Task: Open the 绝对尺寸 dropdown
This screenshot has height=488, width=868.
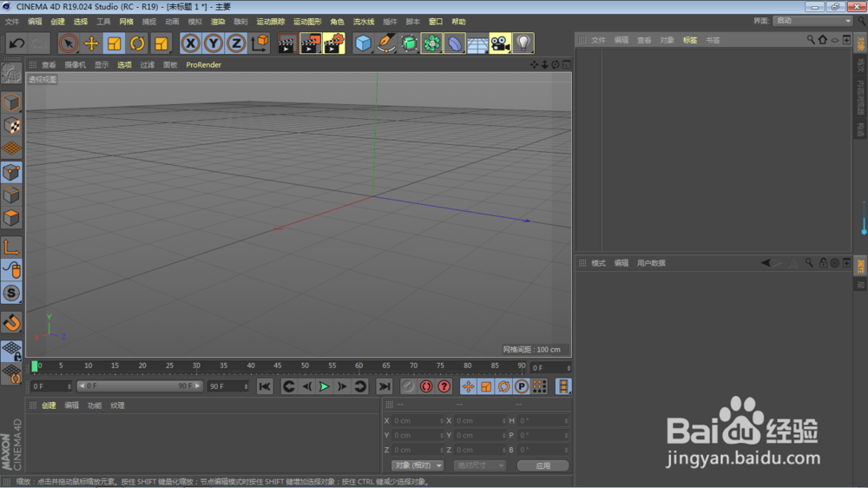Action: click(479, 465)
